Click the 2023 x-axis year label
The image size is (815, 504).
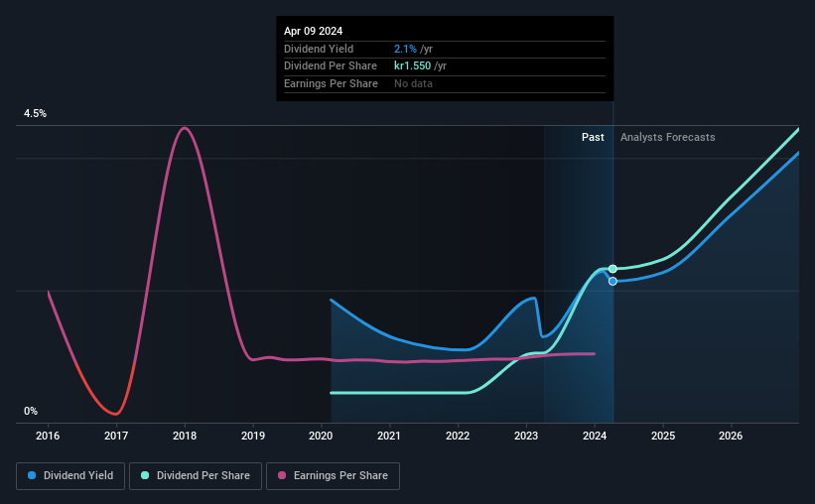pos(526,436)
